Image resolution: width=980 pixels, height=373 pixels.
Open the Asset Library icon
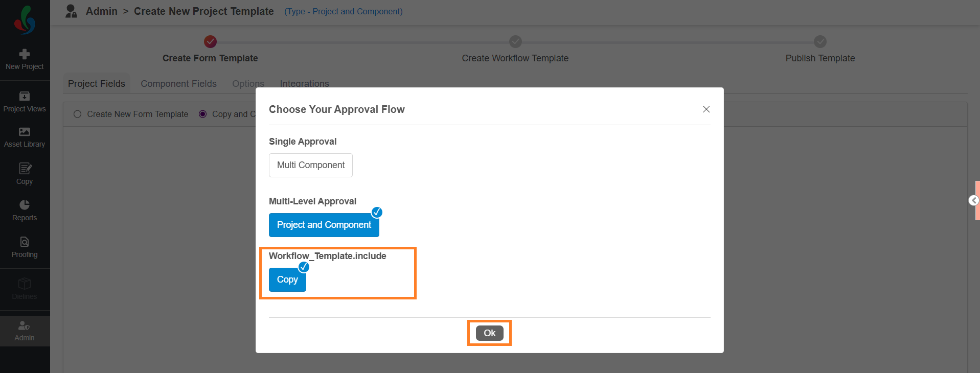[25, 132]
